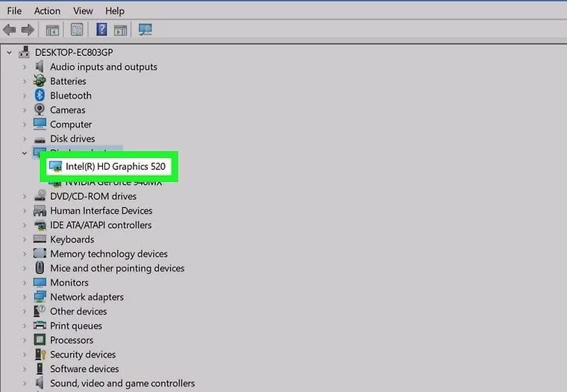Click the IDE ATA/ATAPI controllers icon
This screenshot has width=567, height=392.
click(x=40, y=225)
